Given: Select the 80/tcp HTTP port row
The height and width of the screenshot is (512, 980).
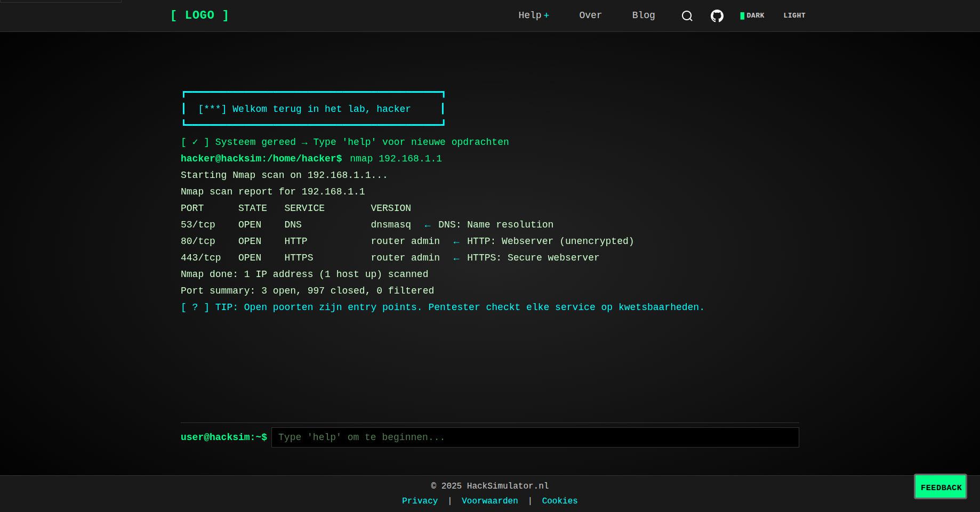Looking at the screenshot, I should 406,241.
